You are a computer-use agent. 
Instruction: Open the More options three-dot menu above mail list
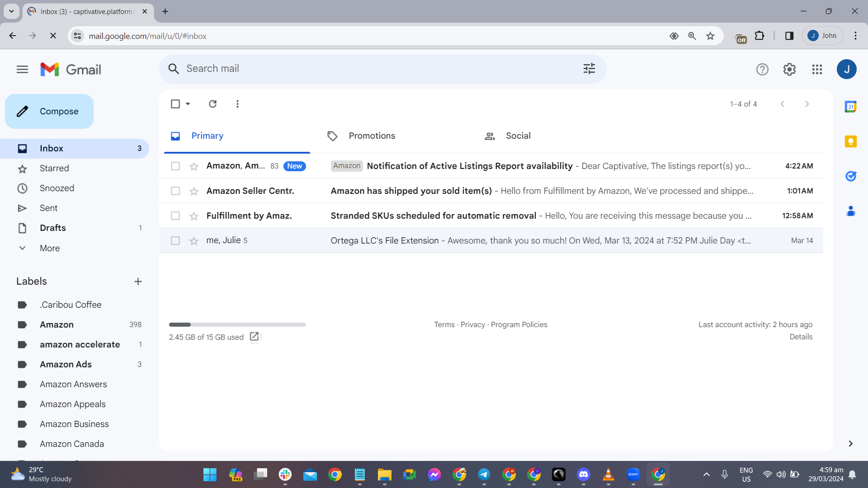click(x=237, y=104)
